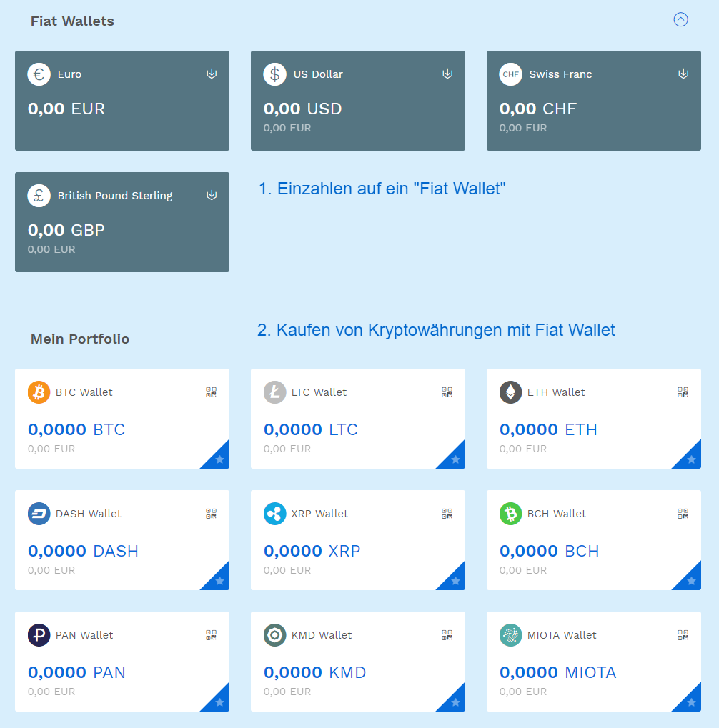Show QR code for ETH Wallet
Viewport: 719px width, 728px height.
pos(683,392)
